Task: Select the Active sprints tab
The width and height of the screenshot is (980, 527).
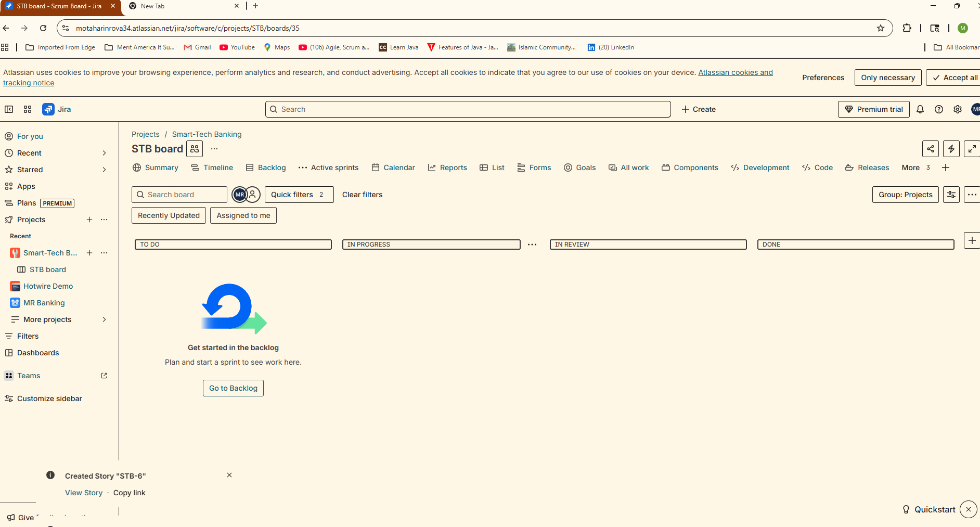Action: click(328, 168)
